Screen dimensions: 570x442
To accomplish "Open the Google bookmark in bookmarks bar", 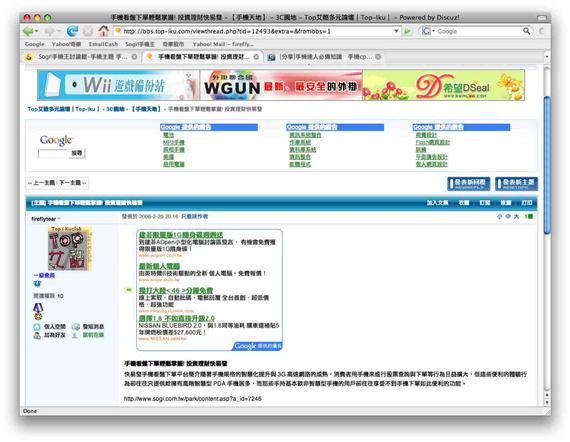I will point(35,44).
